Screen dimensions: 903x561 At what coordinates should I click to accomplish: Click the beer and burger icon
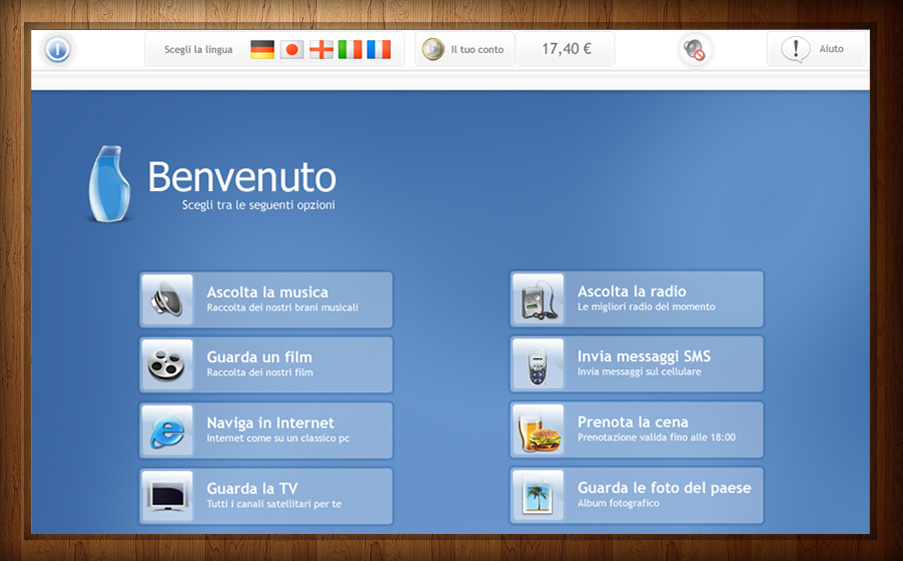tap(538, 430)
